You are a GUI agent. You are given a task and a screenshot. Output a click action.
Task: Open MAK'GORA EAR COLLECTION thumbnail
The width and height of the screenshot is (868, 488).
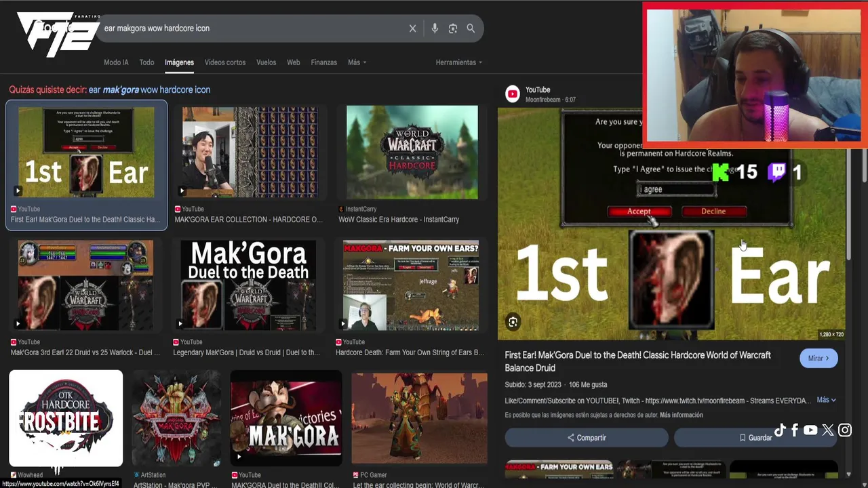250,152
